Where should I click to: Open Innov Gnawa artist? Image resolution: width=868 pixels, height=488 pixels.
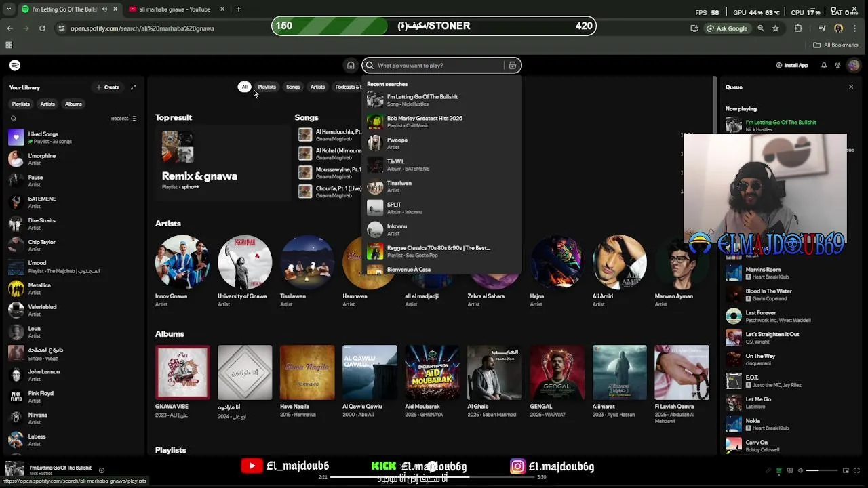coord(182,271)
